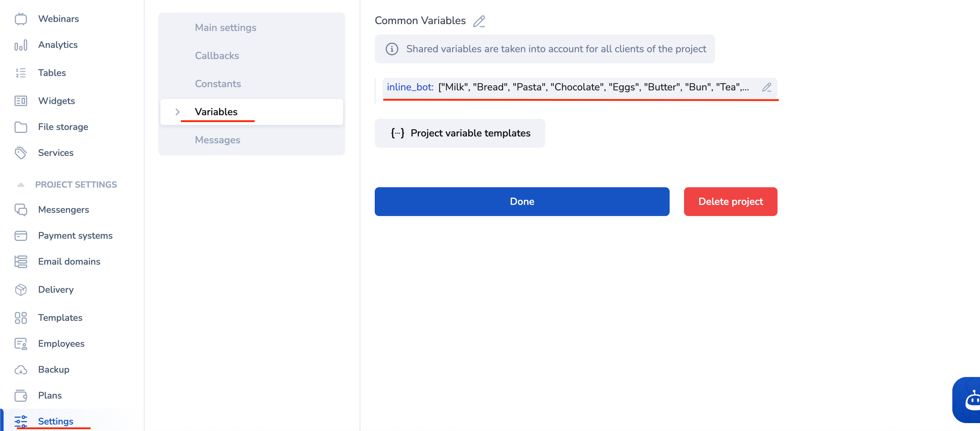Click the File storage folder icon
The height and width of the screenshot is (431, 980).
click(20, 127)
